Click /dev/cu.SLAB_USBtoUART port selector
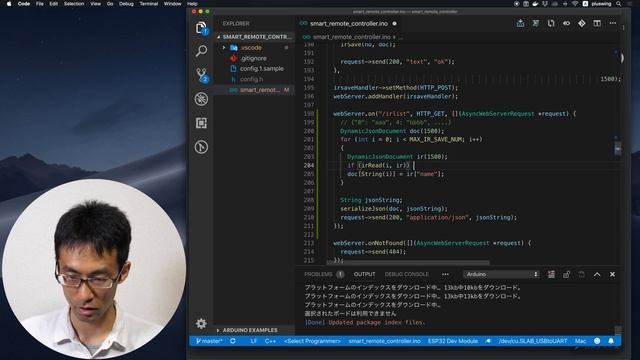This screenshot has height=360, width=640. click(533, 341)
